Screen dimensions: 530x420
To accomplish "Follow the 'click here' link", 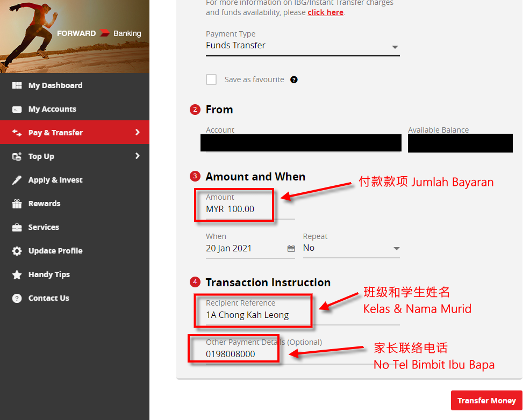I will 325,12.
